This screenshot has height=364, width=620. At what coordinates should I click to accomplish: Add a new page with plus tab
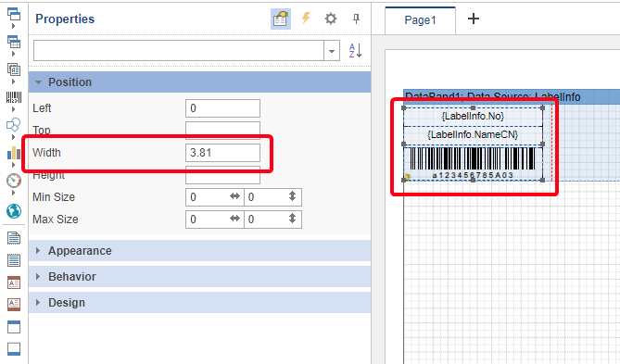tap(474, 19)
